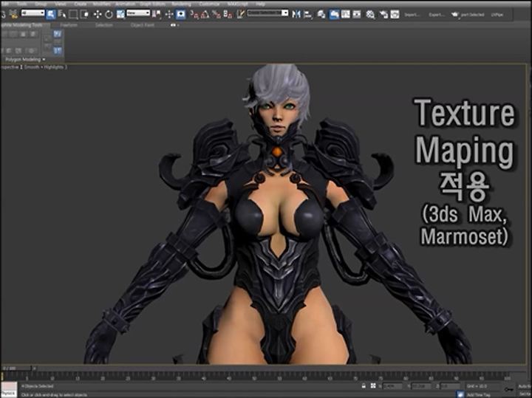Screen dimensions: 532x398
Task: Open the Layer Manager
Action: (x=321, y=14)
